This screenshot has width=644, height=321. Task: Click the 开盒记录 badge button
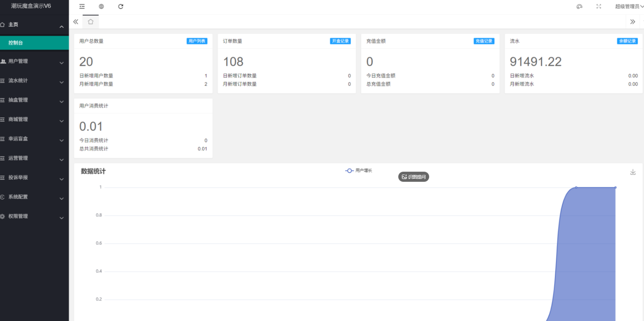(x=341, y=41)
